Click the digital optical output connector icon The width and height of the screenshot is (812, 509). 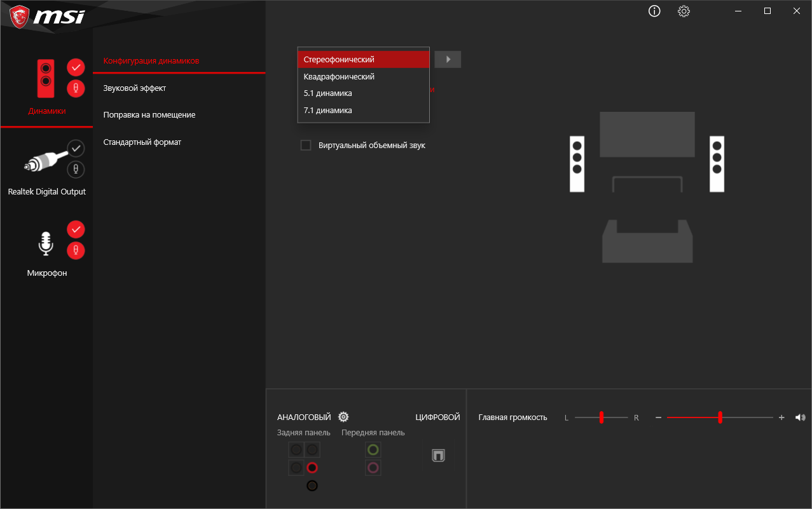tap(438, 456)
